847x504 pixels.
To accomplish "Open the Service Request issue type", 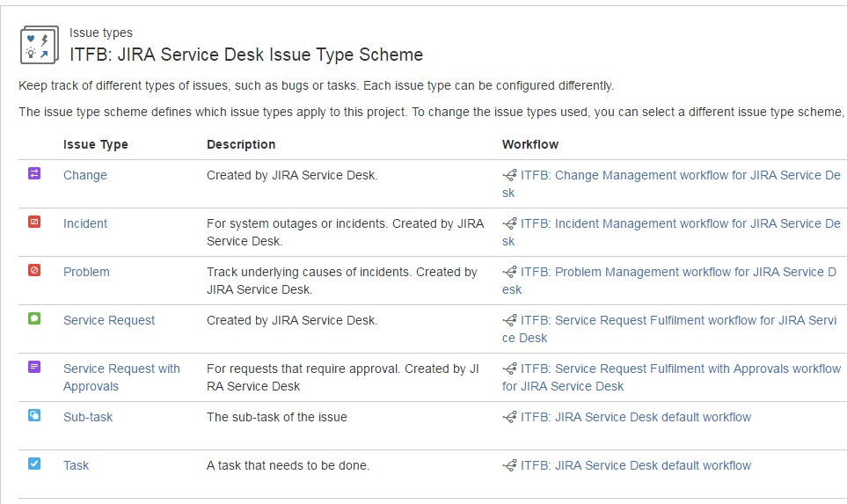I will (x=109, y=320).
